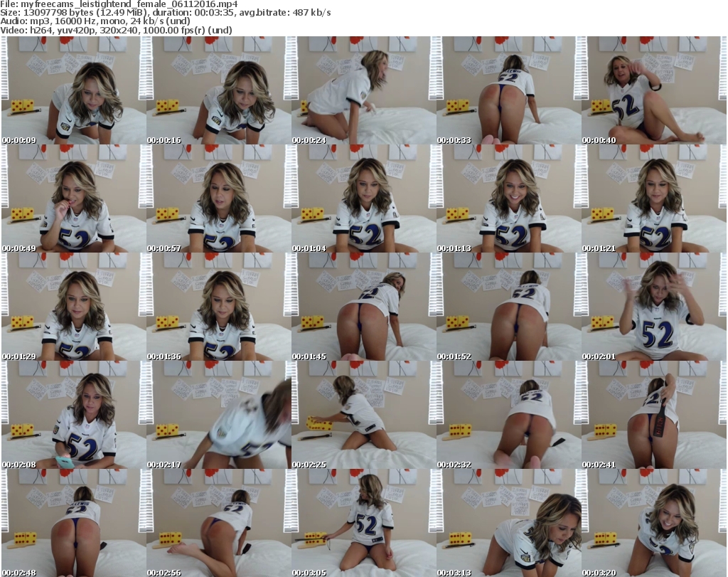Screen dimensions: 728x577
Task: Select the thumbnail stamped 00:00:09
Action: pos(74,90)
